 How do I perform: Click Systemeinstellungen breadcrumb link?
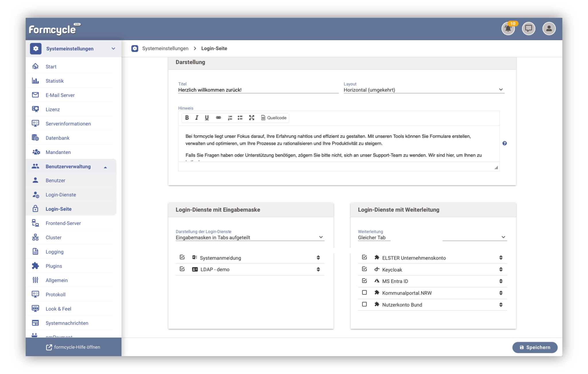[165, 49]
